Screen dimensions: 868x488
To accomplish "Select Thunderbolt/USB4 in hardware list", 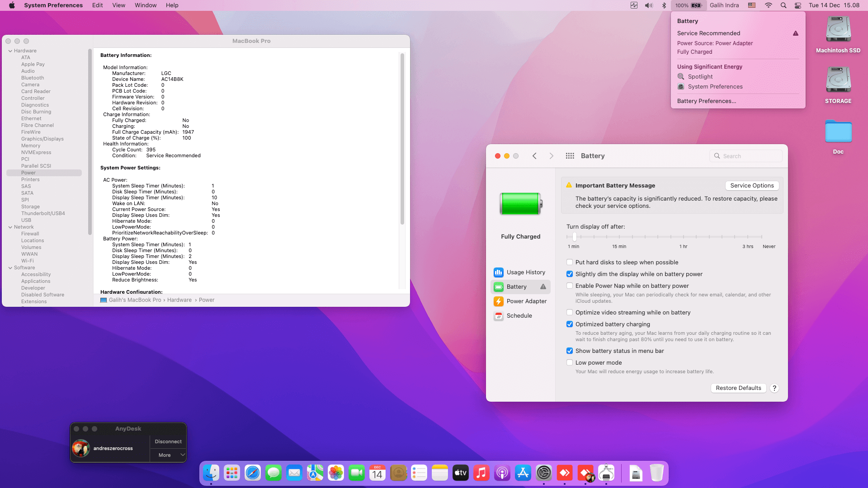I will tap(43, 213).
